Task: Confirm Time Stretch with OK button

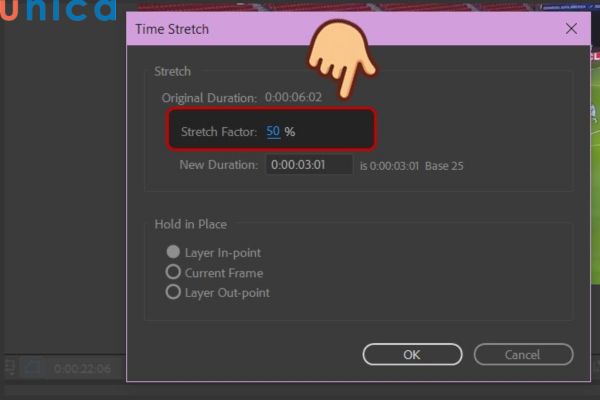Action: [x=412, y=354]
